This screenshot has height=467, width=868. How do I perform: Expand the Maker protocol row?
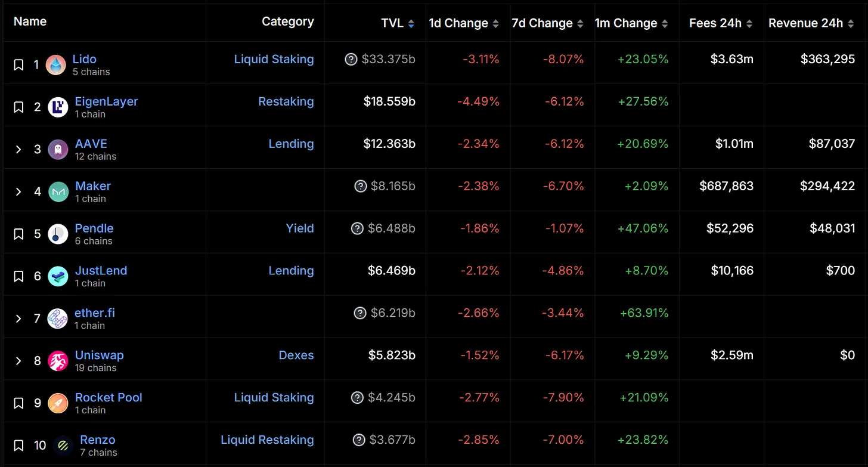coord(18,191)
